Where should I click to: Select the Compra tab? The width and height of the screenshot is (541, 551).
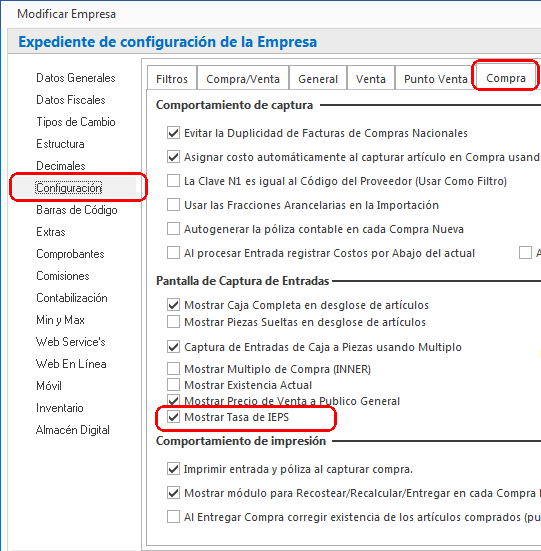point(506,78)
